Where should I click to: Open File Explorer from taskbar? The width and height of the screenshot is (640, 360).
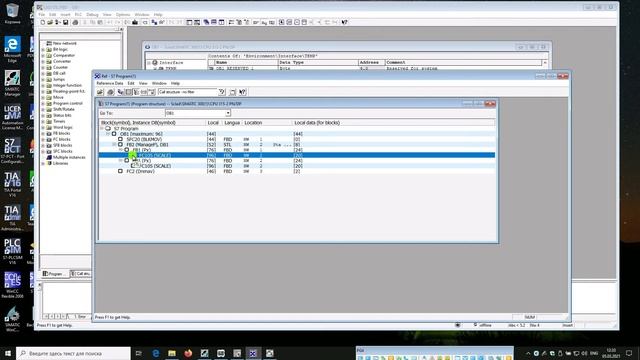pos(172,353)
